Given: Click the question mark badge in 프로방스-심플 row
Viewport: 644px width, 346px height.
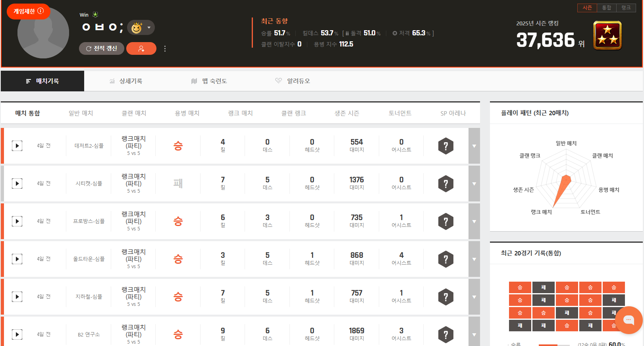Looking at the screenshot, I should click(445, 221).
